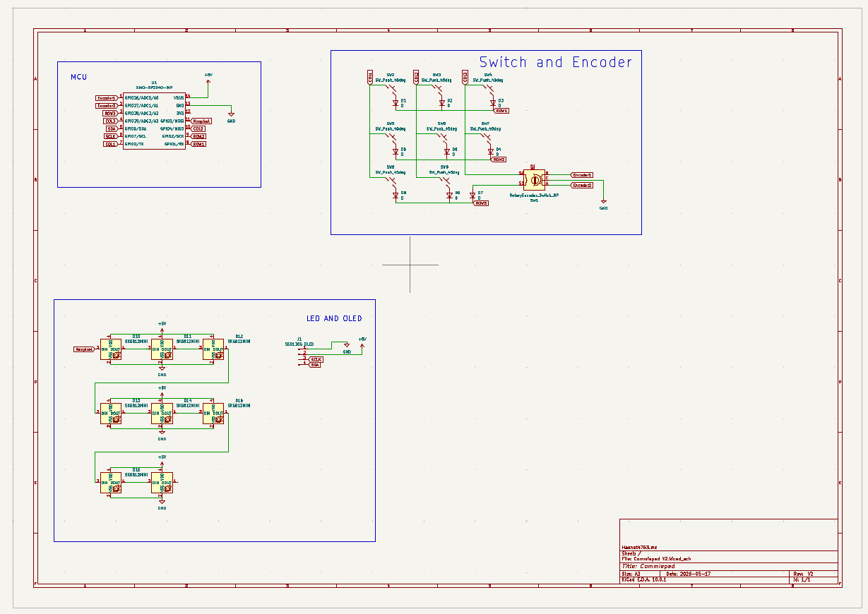The width and height of the screenshot is (868, 614).
Task: Click the 'LED AND OLED' section title
Action: (334, 319)
